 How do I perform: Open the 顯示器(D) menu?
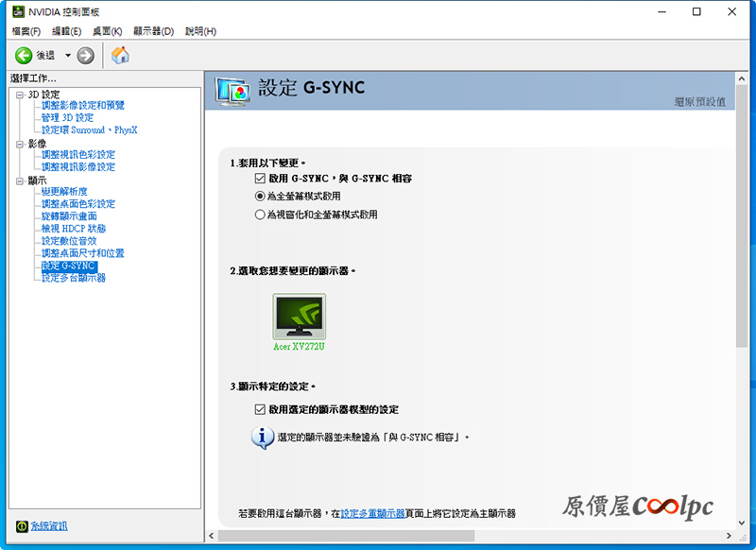(x=153, y=31)
